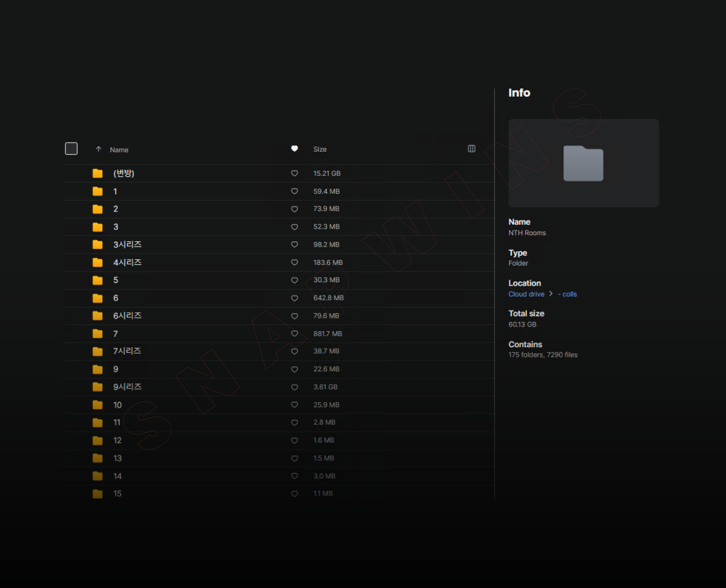Click the chevron between Cloud drive and colls
Screen dimensions: 726x588
(551, 294)
